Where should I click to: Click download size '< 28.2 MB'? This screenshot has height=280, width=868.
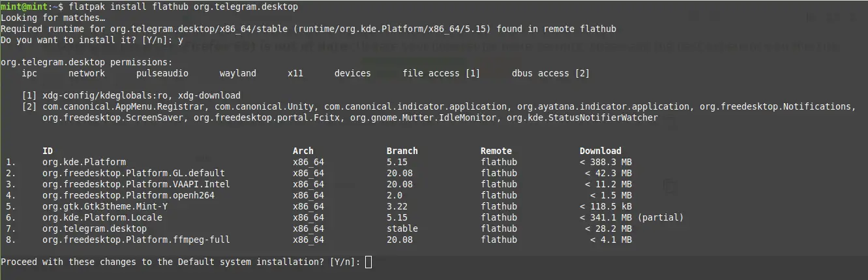coord(608,228)
